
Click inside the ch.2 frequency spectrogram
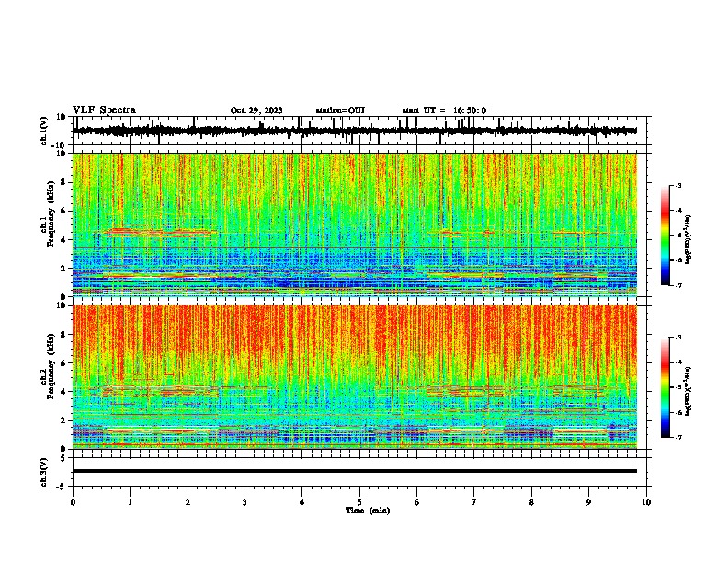point(355,377)
